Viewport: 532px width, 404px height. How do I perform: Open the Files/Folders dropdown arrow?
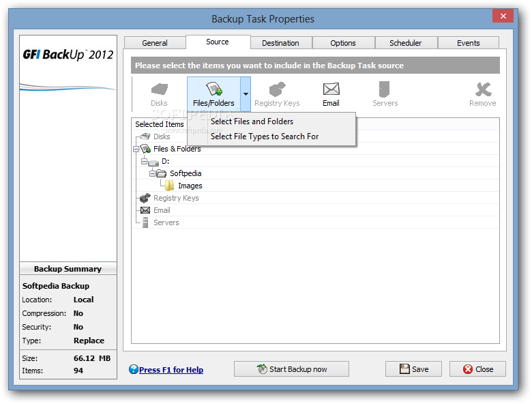pyautogui.click(x=246, y=94)
